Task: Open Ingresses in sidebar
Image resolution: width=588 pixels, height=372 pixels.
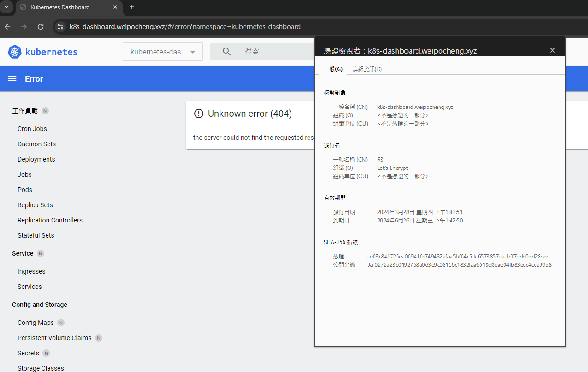Action: [31, 271]
